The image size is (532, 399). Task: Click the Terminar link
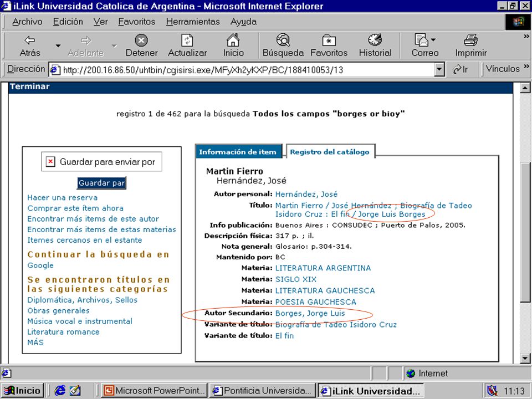(29, 86)
